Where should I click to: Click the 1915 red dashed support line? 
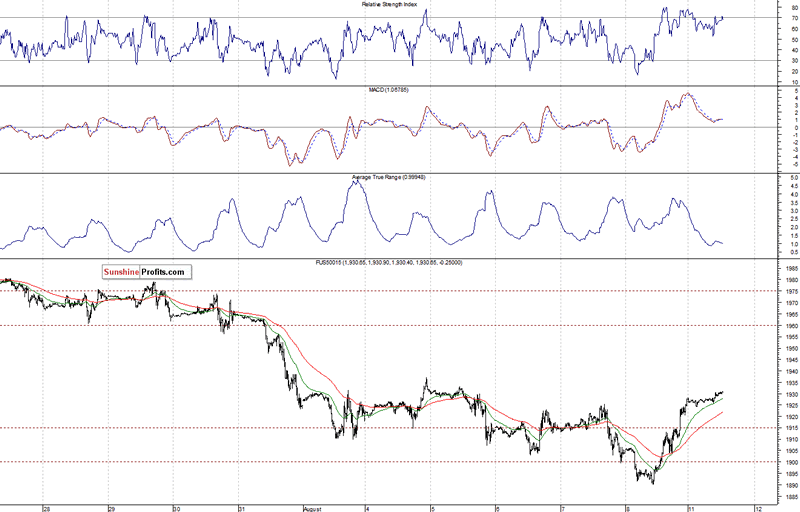click(400, 428)
